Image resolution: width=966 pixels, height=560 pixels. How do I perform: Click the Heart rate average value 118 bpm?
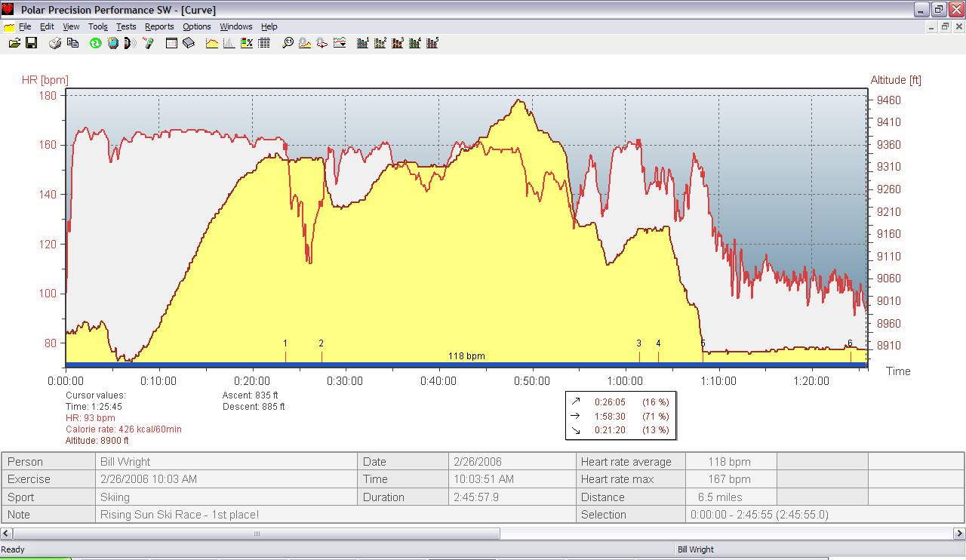point(729,462)
